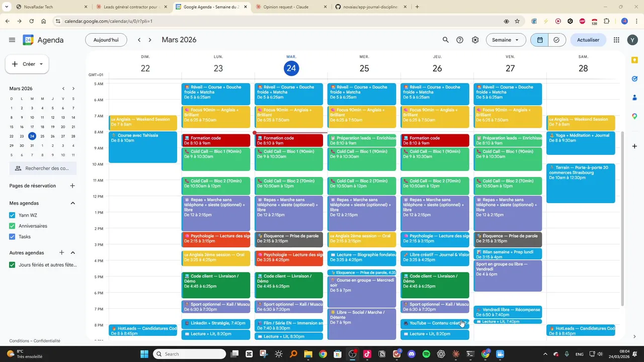Open the Google apps grid icon
This screenshot has width=644, height=362.
[x=616, y=40]
